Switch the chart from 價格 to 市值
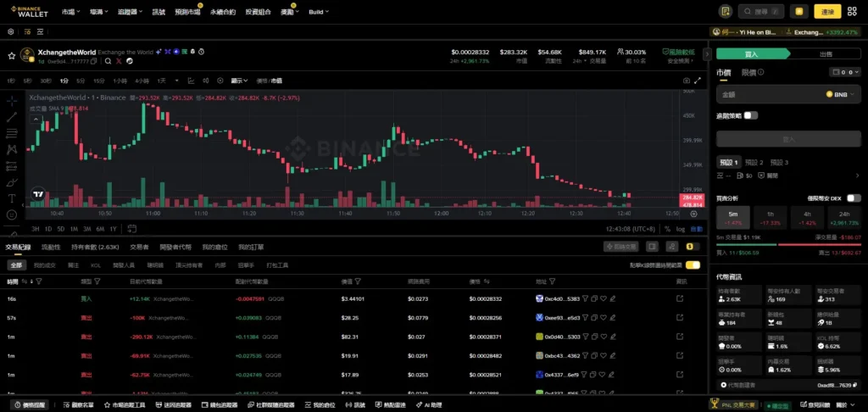 tap(276, 81)
